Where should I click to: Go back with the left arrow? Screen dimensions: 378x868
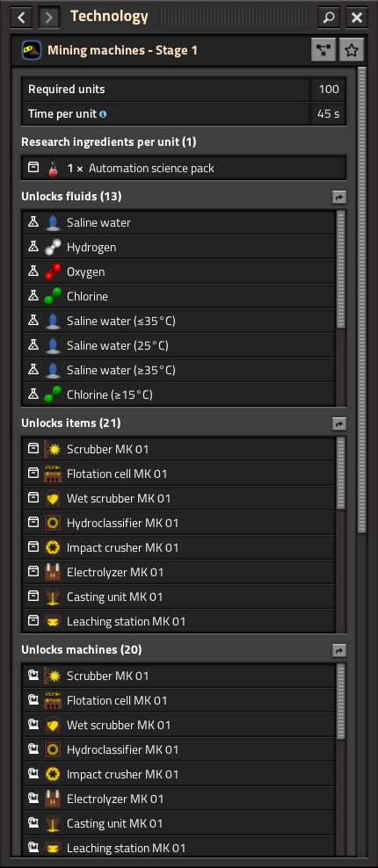[x=21, y=18]
